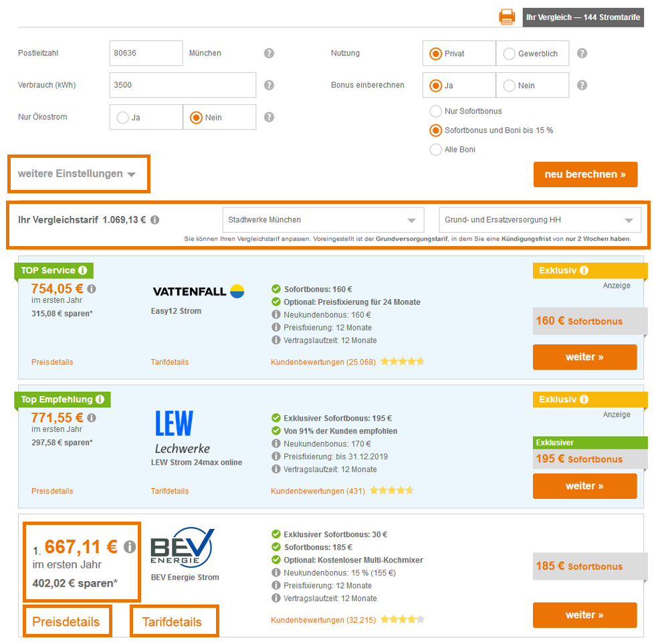Open Kundenbewertungen (431) link

(x=318, y=491)
